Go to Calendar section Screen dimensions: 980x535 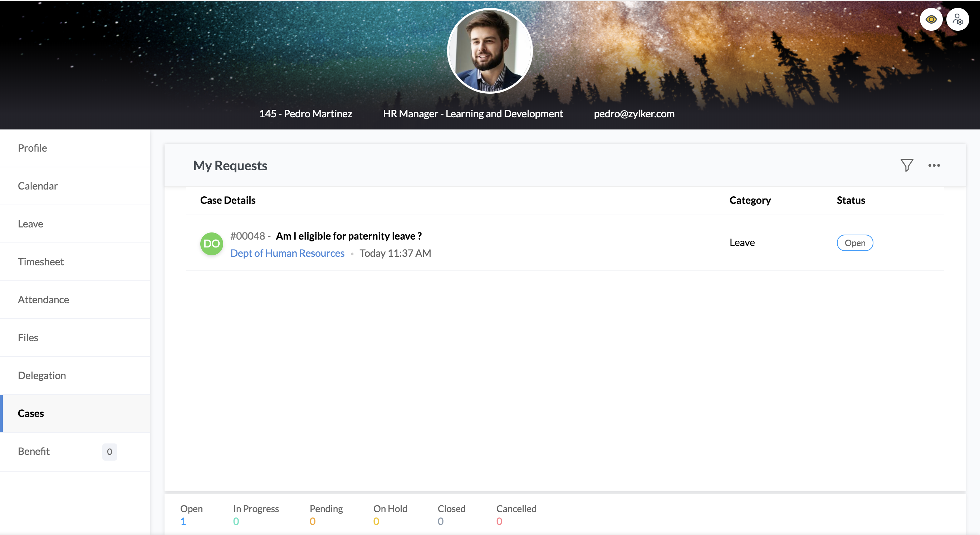[38, 186]
